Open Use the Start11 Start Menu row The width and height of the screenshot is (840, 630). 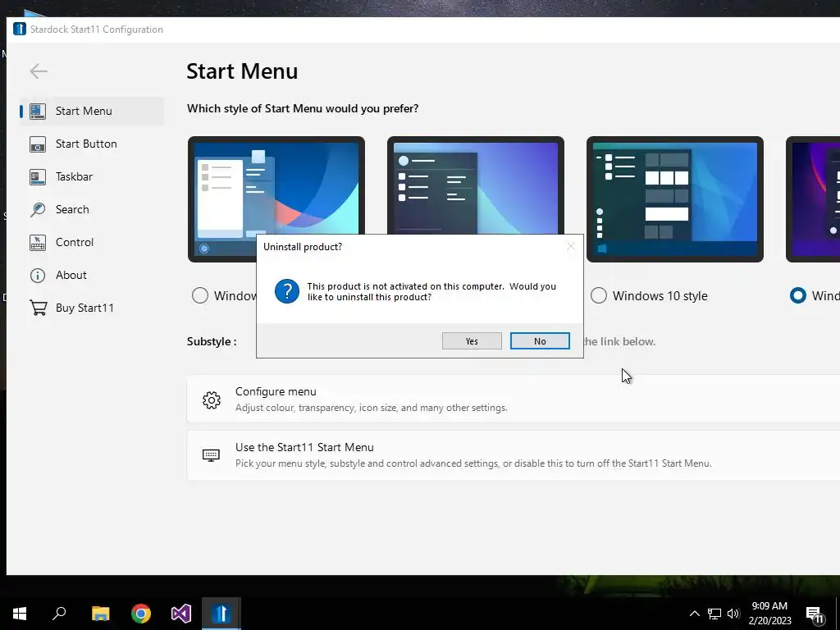(x=514, y=454)
